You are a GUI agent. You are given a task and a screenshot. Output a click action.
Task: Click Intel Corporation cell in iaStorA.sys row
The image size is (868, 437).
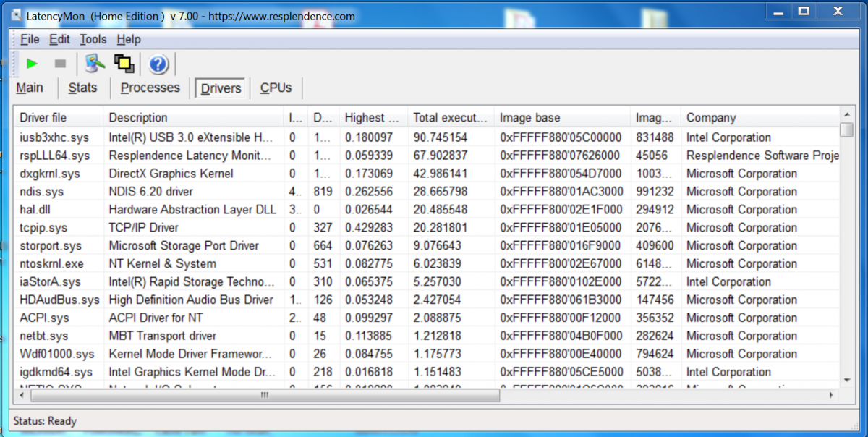[728, 282]
